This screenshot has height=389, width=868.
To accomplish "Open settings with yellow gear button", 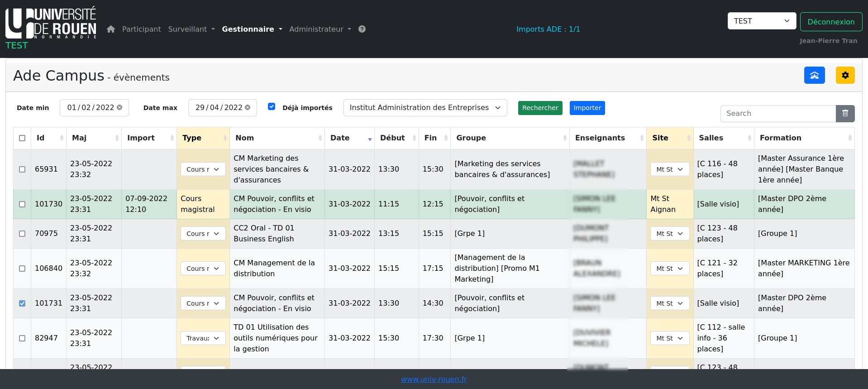I will 845,75.
